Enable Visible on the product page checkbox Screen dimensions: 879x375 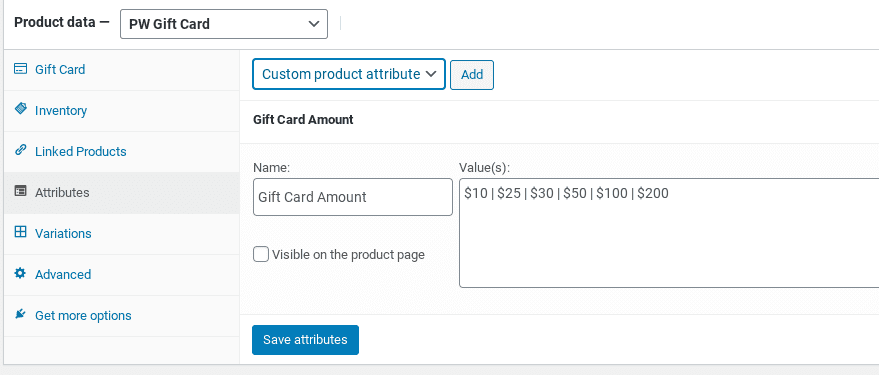coord(261,254)
